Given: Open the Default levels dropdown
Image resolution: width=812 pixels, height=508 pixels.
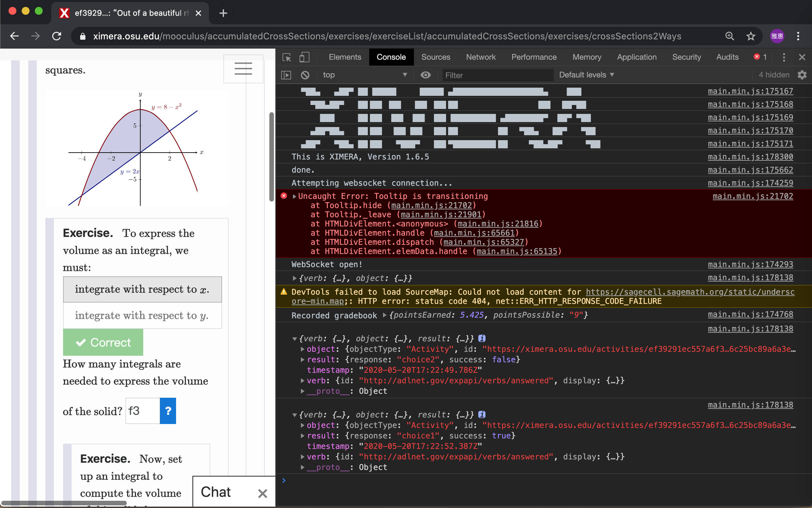Looking at the screenshot, I should (x=586, y=75).
